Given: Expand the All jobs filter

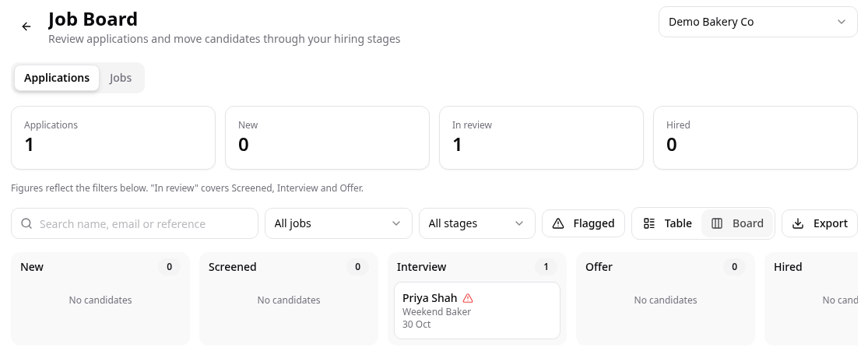Looking at the screenshot, I should pos(338,223).
